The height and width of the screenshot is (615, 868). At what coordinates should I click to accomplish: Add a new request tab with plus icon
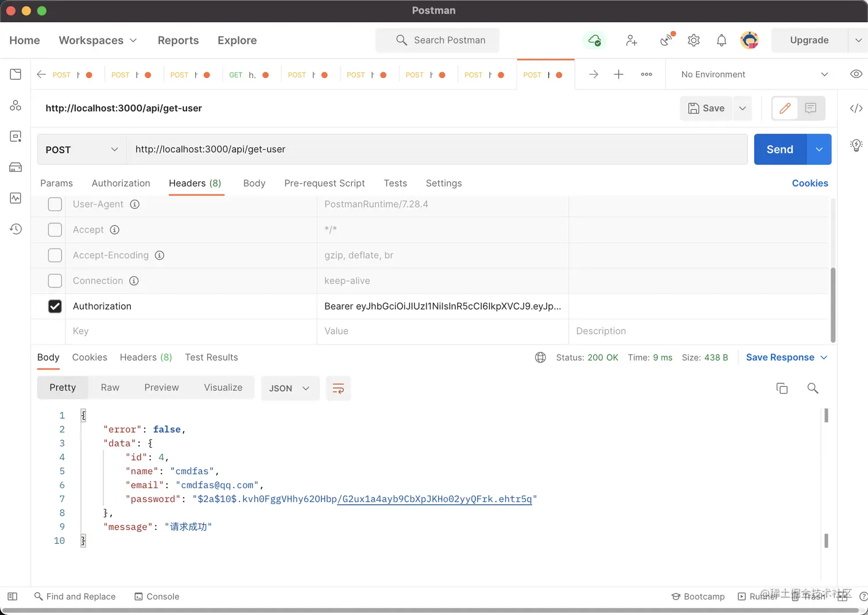[618, 75]
